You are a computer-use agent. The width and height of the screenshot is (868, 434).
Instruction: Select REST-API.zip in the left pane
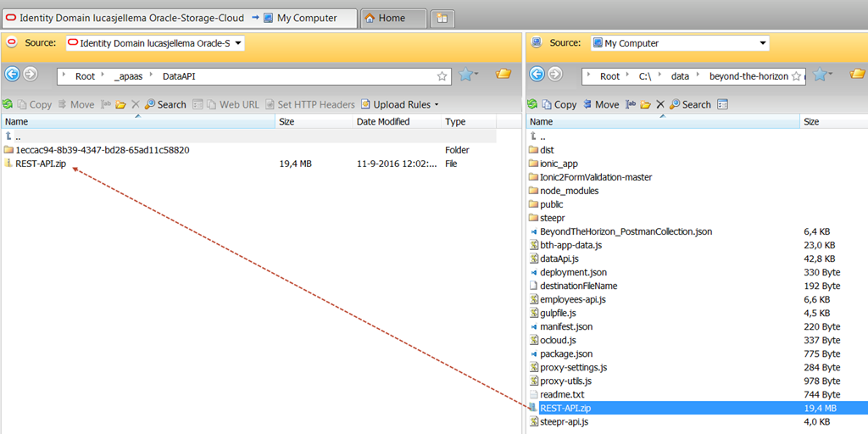tap(40, 164)
